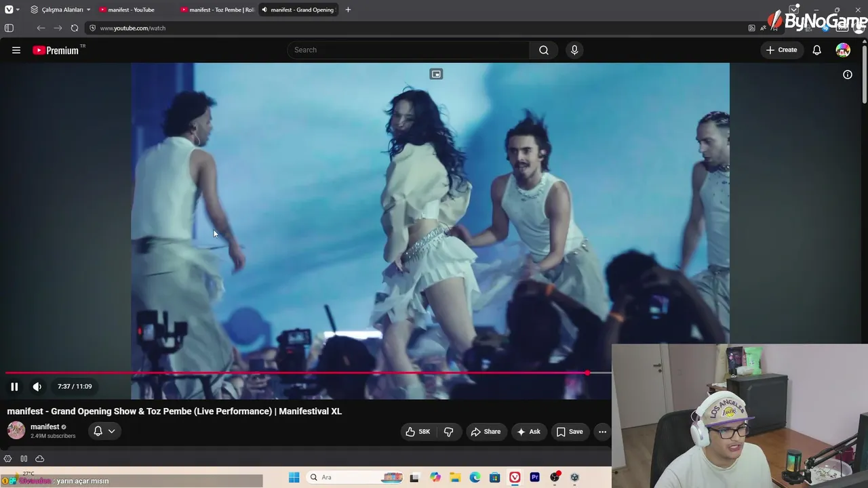
Task: Open File Explorer from the taskbar
Action: pos(455,477)
